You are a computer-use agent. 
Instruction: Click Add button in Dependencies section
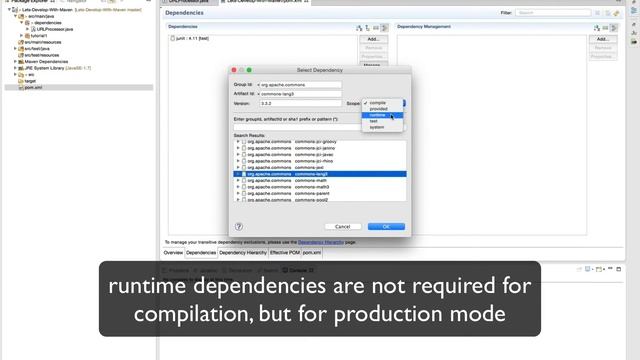click(x=373, y=39)
